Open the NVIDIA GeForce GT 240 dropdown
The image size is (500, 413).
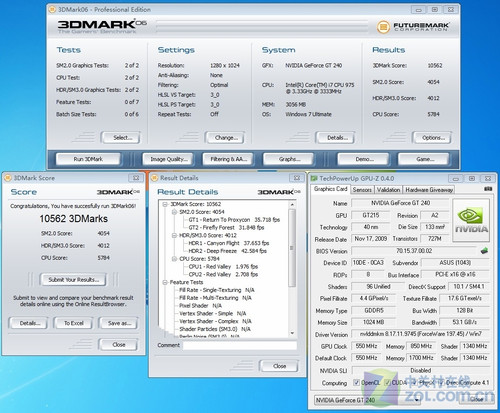(367, 400)
